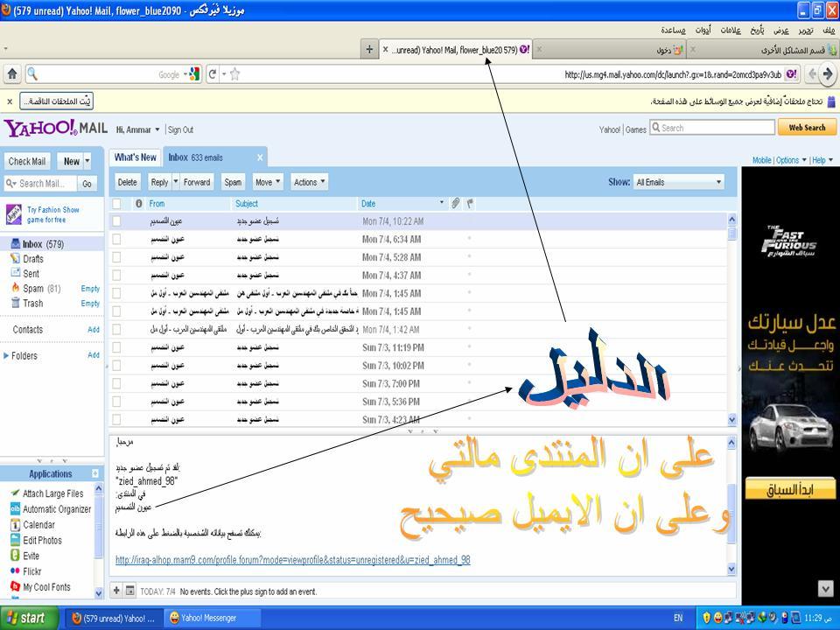
Task: Switch to the Inbox 633 emails tab
Action: coord(195,157)
